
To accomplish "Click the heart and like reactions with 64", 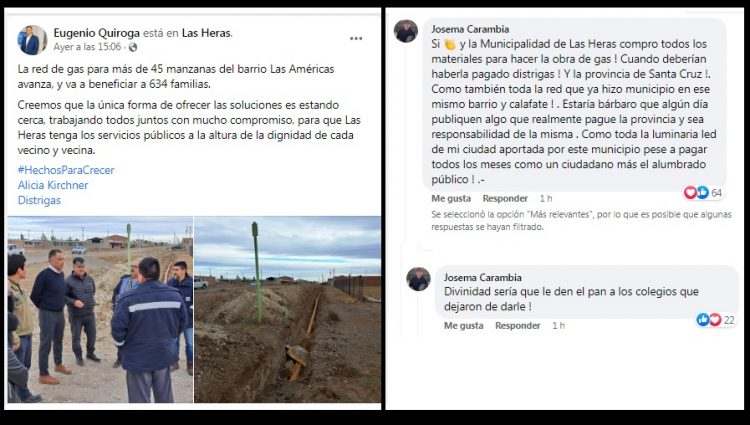I will 703,193.
